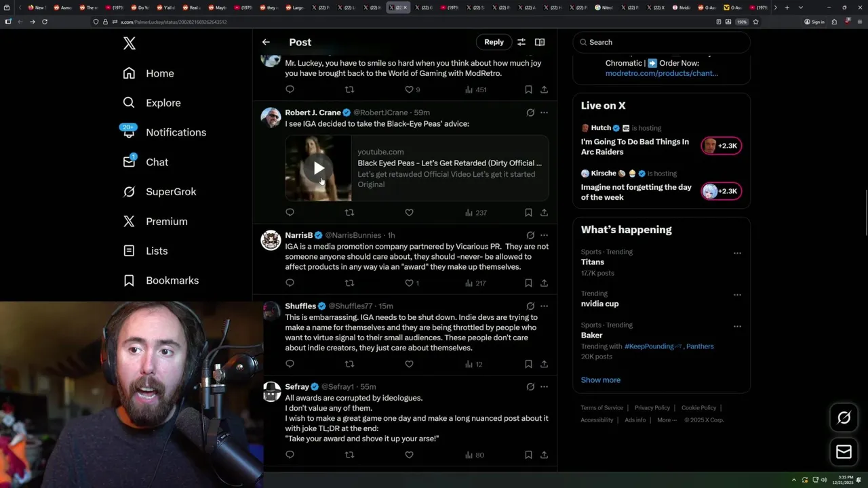Open Terms of Service footer link
The width and height of the screenshot is (868, 488).
[601, 408]
